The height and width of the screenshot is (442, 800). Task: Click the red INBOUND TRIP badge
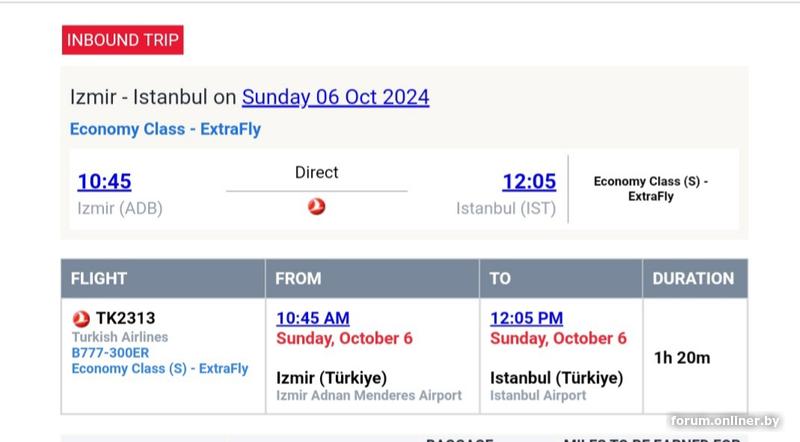(122, 41)
